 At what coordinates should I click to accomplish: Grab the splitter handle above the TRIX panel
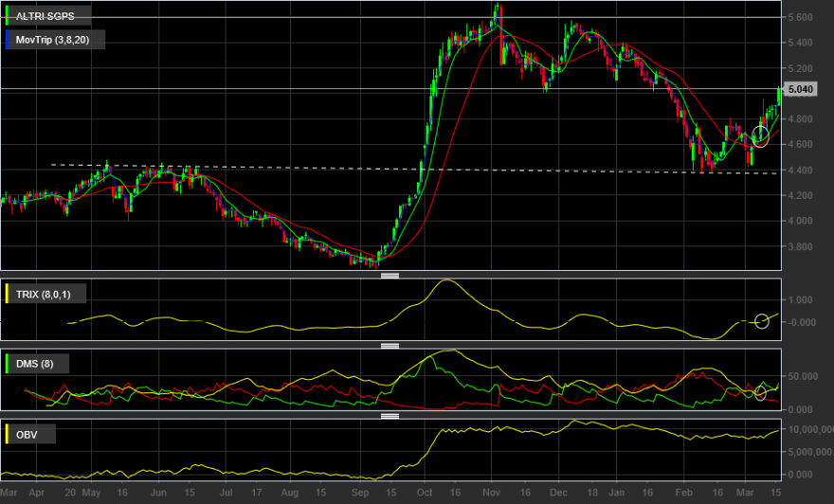coord(390,276)
